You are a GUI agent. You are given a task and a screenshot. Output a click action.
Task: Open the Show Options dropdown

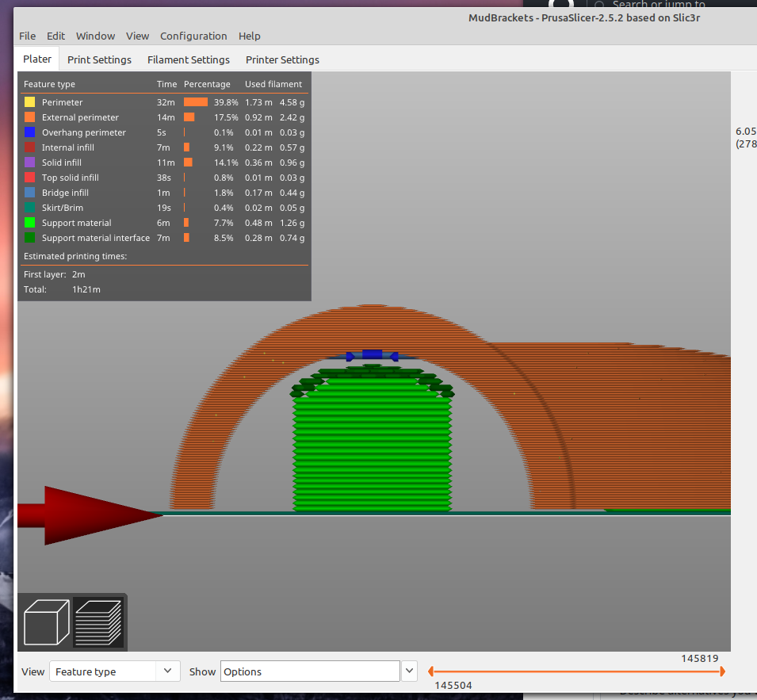click(x=310, y=671)
